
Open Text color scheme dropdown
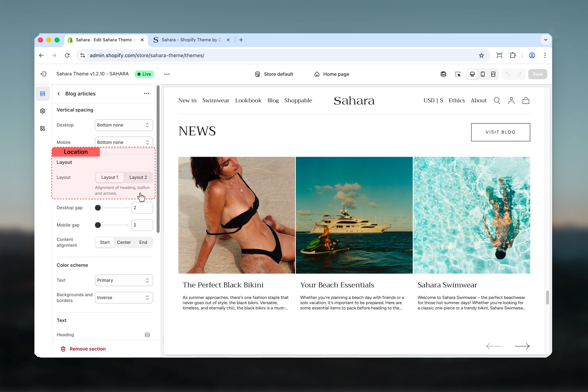tap(124, 280)
